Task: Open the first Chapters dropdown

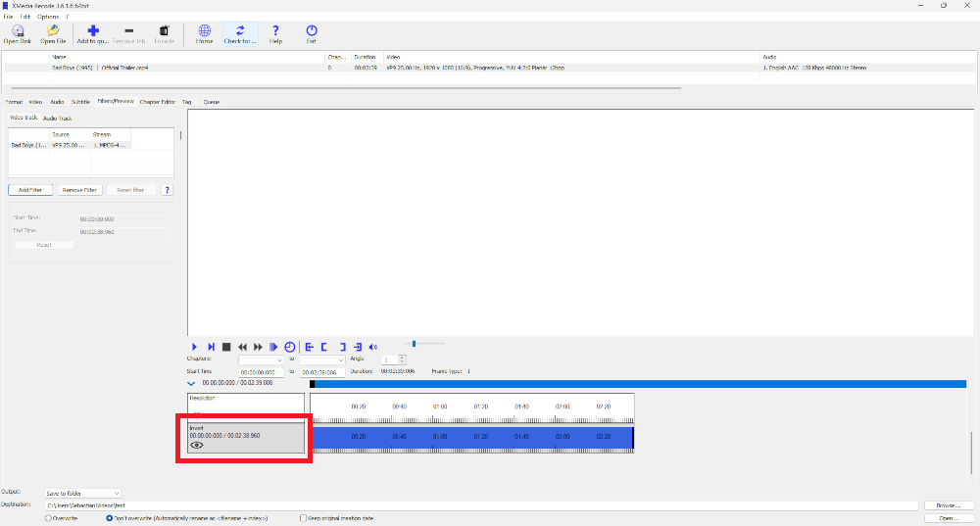Action: click(x=261, y=360)
